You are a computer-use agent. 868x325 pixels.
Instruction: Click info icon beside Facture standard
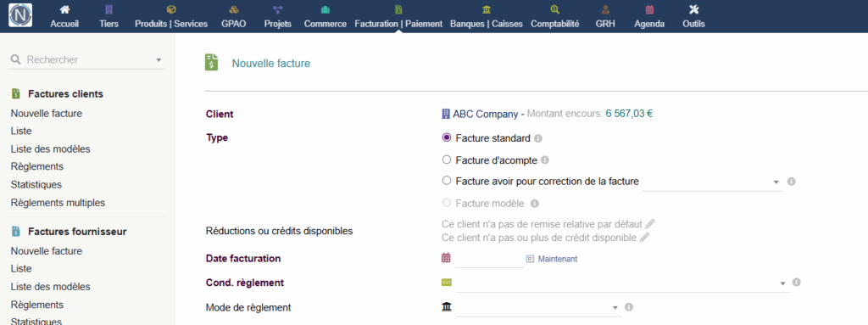[x=538, y=138]
